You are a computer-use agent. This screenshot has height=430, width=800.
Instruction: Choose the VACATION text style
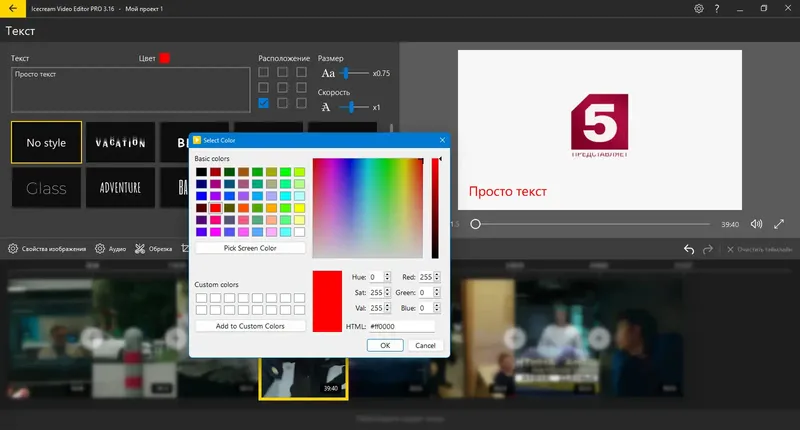coord(120,143)
